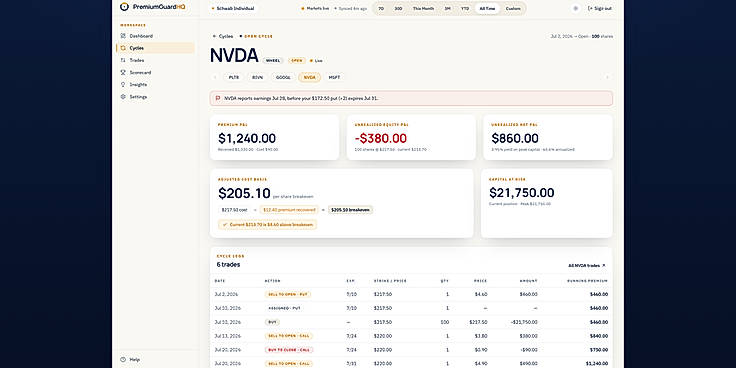
Task: Click the flag icon in earnings alert
Action: point(218,99)
